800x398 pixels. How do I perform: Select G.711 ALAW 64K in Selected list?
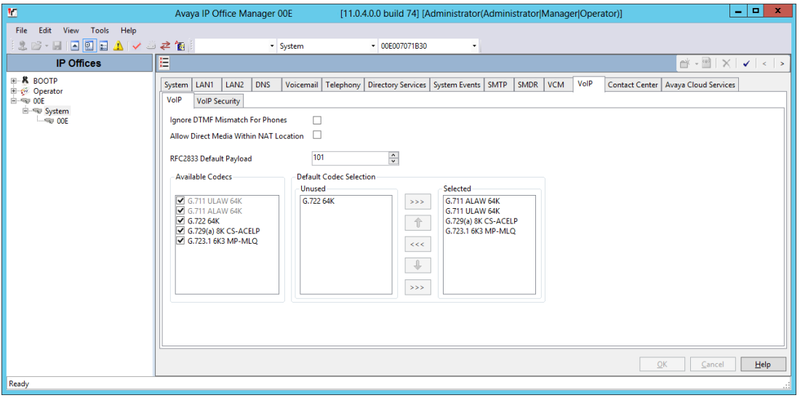tap(472, 201)
